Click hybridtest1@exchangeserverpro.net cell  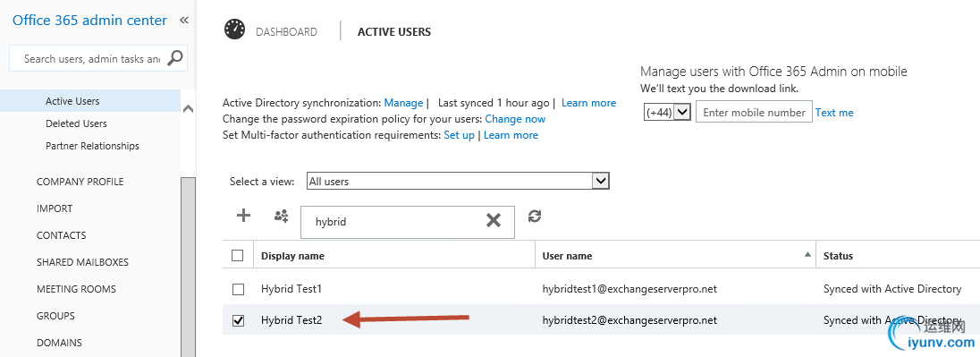pos(629,289)
